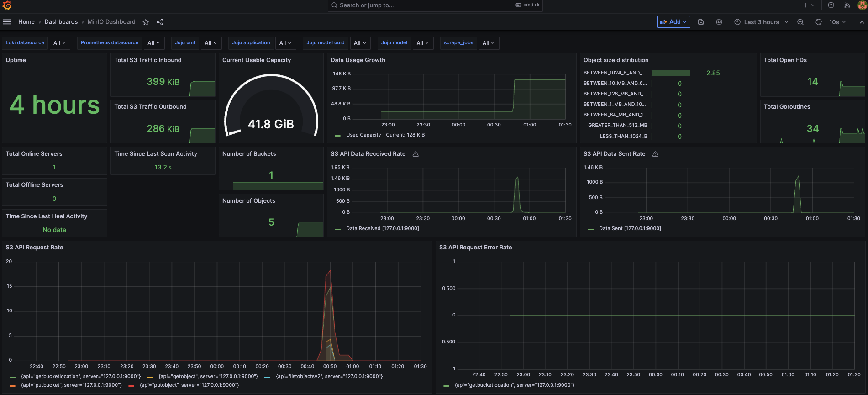
Task: Expand the Juju model All dropdown
Action: click(423, 43)
